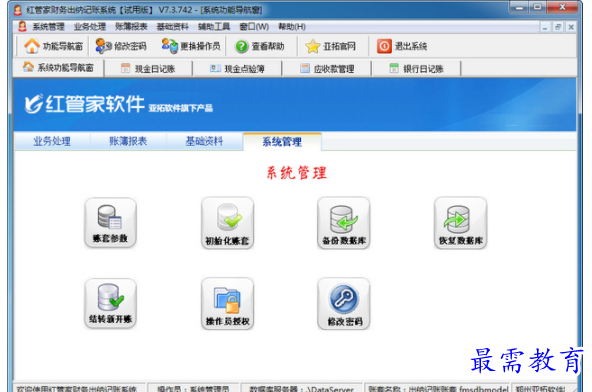Launch the 恢复数据库 icon
This screenshot has width=592, height=392.
point(460,223)
